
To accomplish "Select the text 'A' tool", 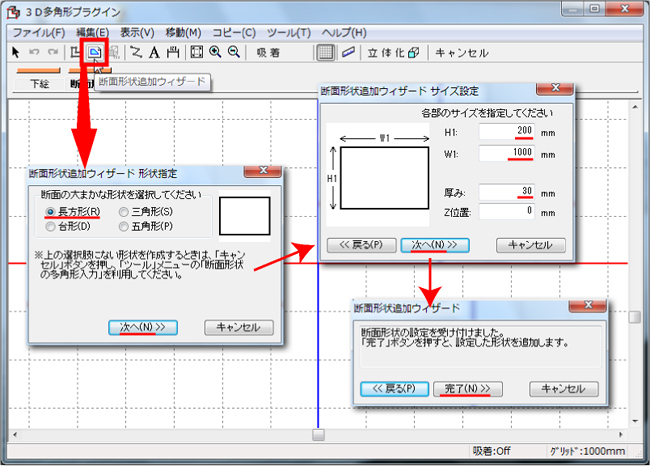I will point(155,52).
